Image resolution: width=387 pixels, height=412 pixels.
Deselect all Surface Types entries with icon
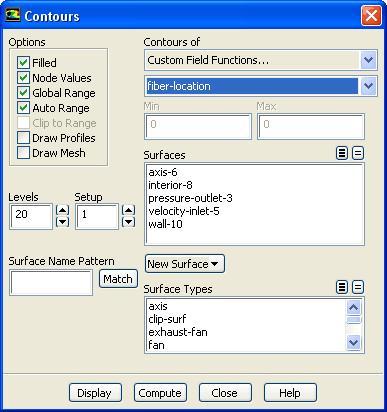coord(358,287)
